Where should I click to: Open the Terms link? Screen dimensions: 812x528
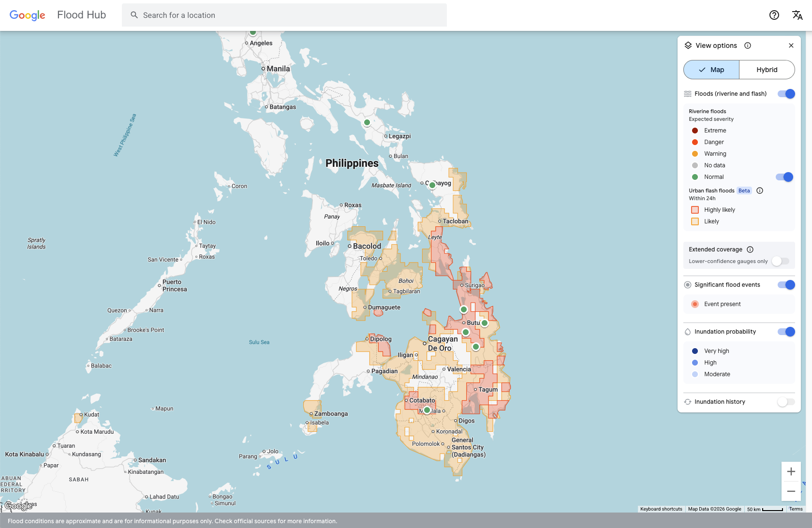[796, 509]
